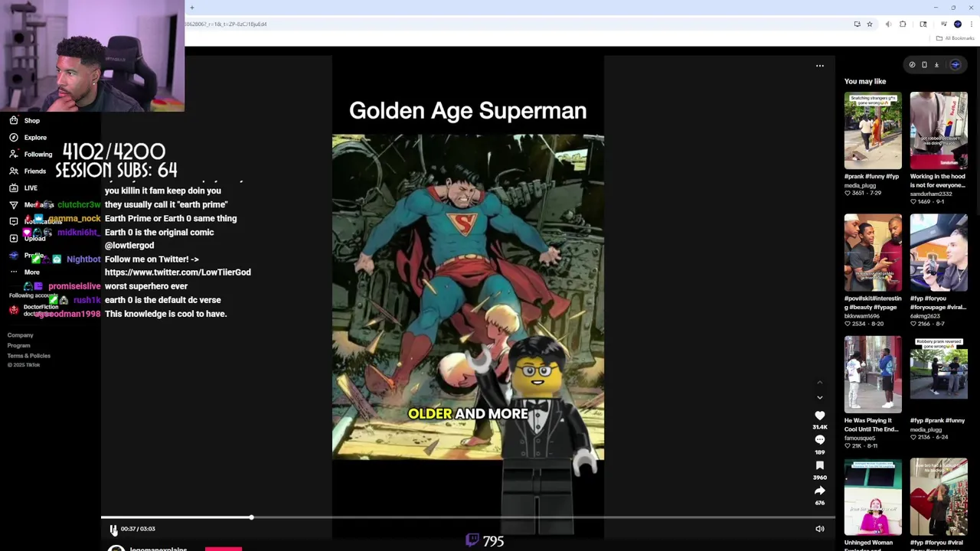Open a new browser tab
The image size is (980, 551).
click(192, 8)
